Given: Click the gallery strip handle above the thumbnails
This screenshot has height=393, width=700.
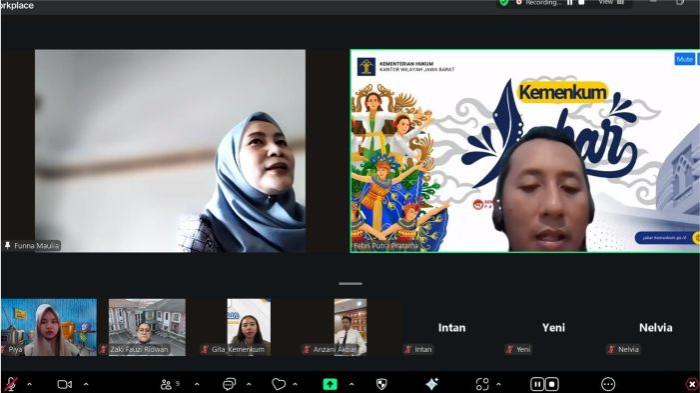Looking at the screenshot, I should click(x=350, y=284).
